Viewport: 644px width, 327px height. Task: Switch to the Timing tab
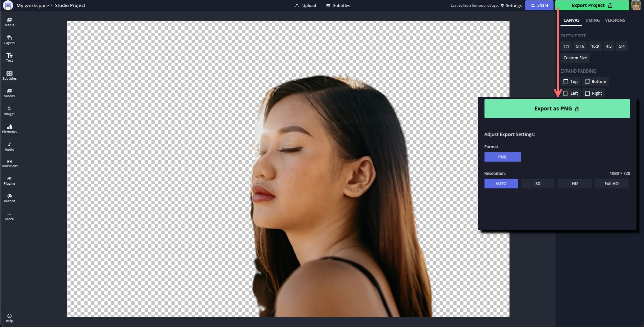592,20
